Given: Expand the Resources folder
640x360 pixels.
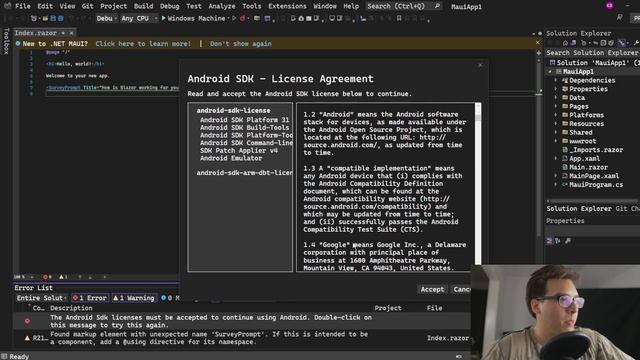Looking at the screenshot, I should click(x=556, y=124).
